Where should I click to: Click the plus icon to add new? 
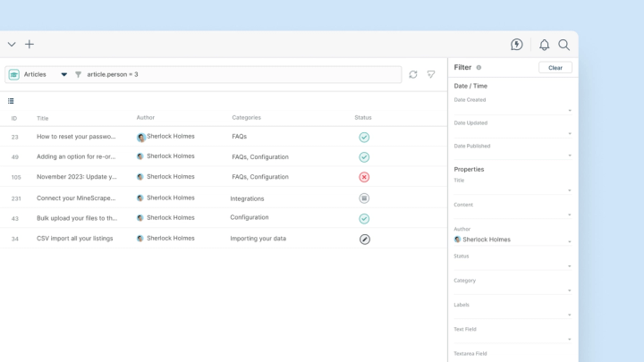(30, 44)
